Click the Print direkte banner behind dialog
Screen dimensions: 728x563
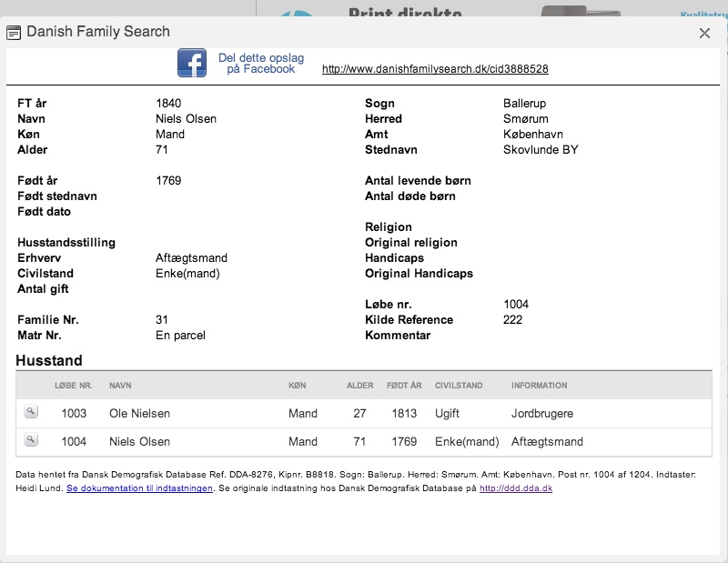[x=405, y=12]
